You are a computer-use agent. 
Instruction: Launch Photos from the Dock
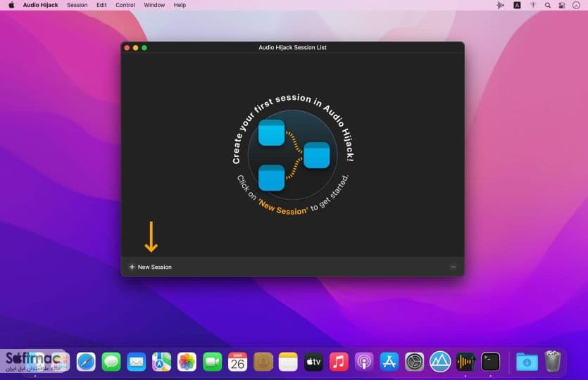[187, 362]
